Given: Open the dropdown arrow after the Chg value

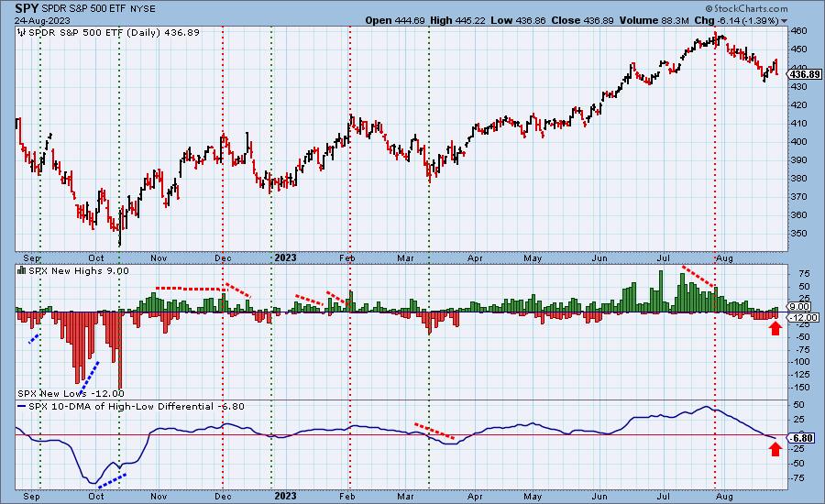Looking at the screenshot, I should [785, 21].
